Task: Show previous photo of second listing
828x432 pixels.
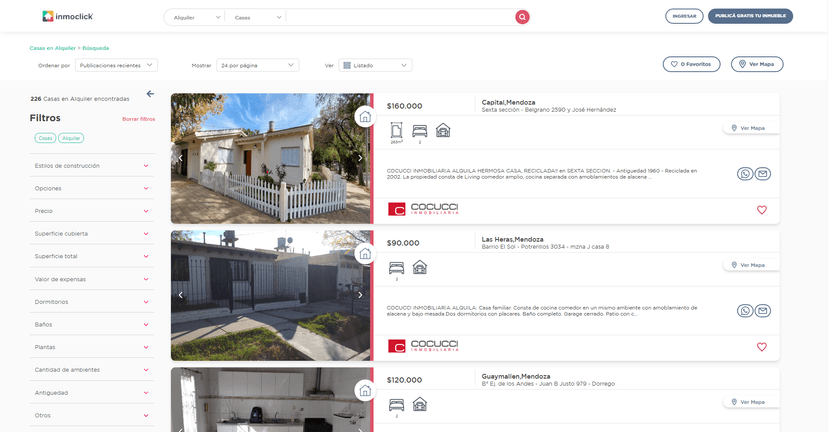Action: coord(181,295)
